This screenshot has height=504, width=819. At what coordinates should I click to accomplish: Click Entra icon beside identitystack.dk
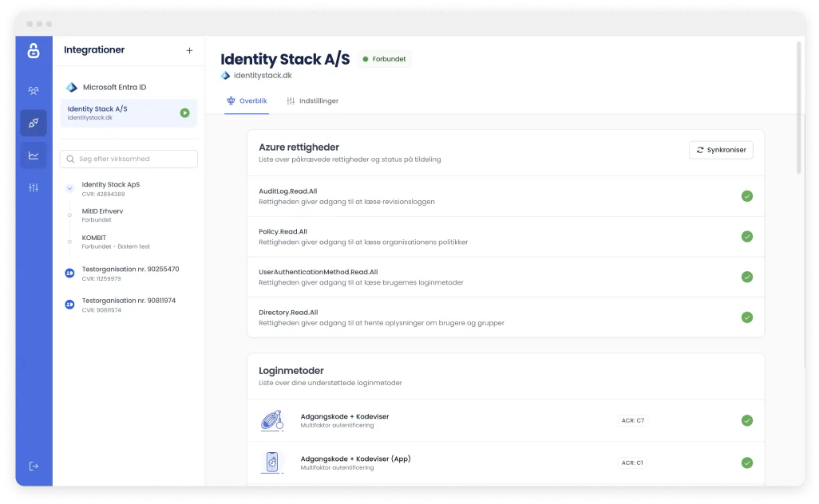pyautogui.click(x=225, y=76)
